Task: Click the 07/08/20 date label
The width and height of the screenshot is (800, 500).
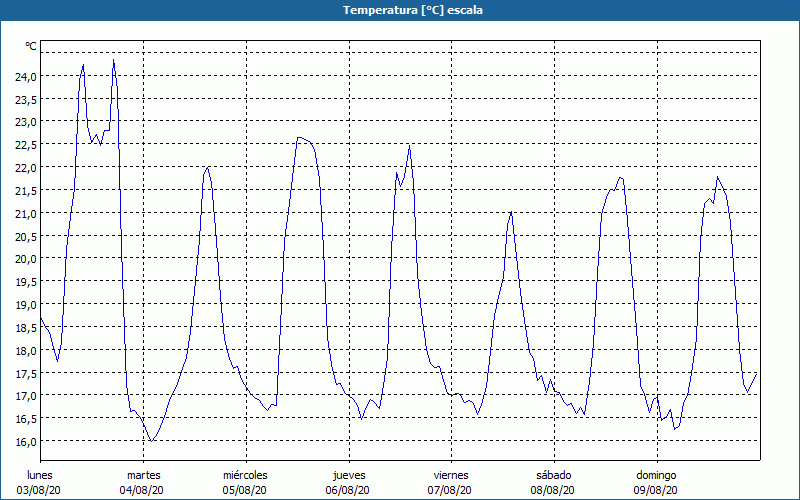Action: click(449, 490)
